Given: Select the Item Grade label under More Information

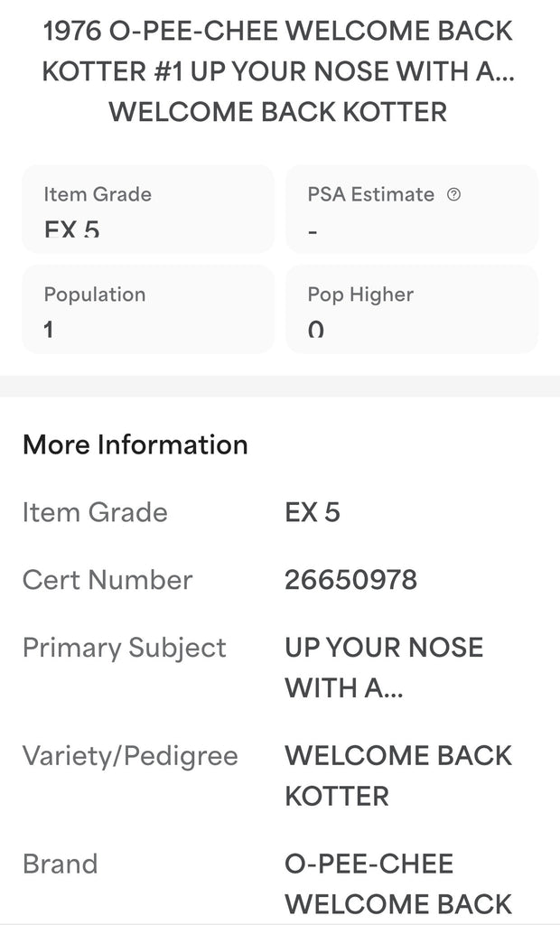Looking at the screenshot, I should coord(95,512).
